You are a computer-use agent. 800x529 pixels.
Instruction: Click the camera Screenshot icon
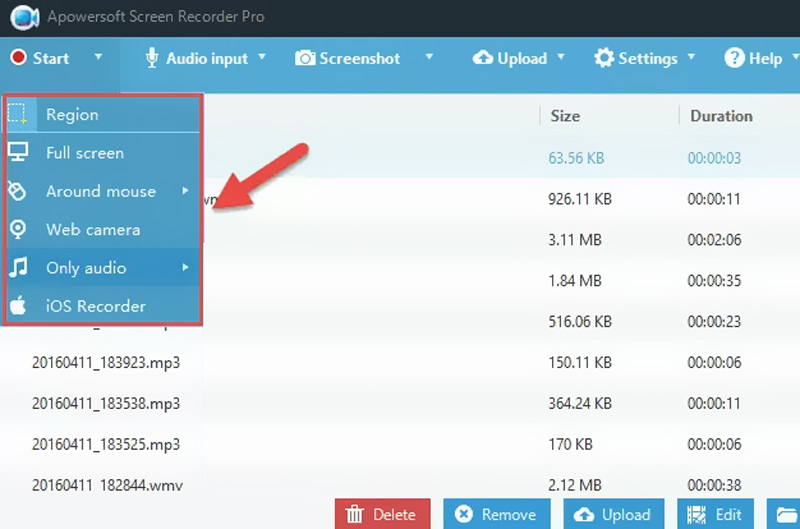(305, 58)
